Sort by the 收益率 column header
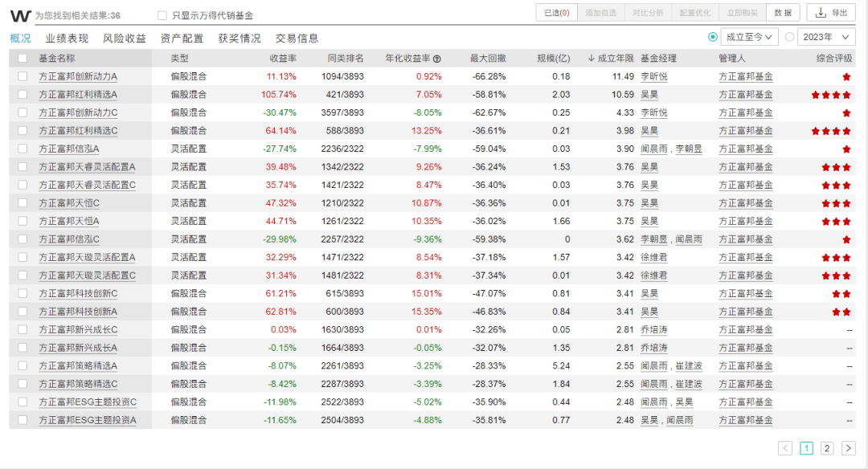The image size is (868, 469). click(283, 58)
